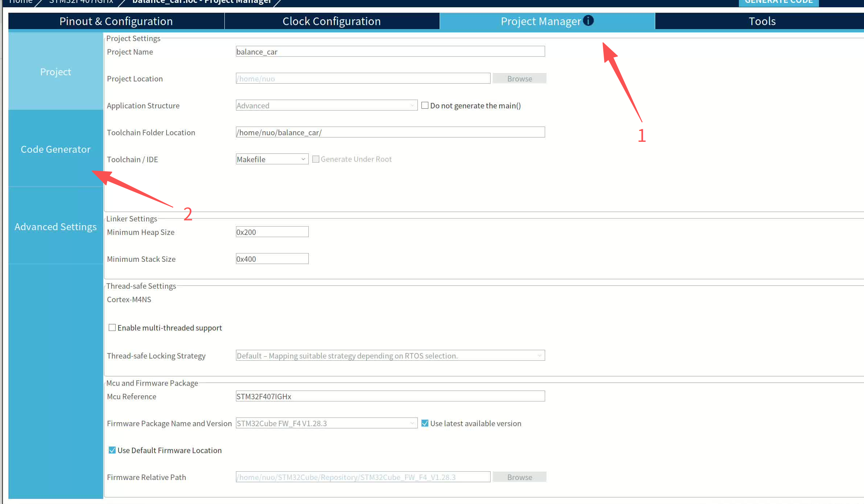The image size is (864, 504).
Task: Click Browse beside Project Location
Action: tap(519, 78)
